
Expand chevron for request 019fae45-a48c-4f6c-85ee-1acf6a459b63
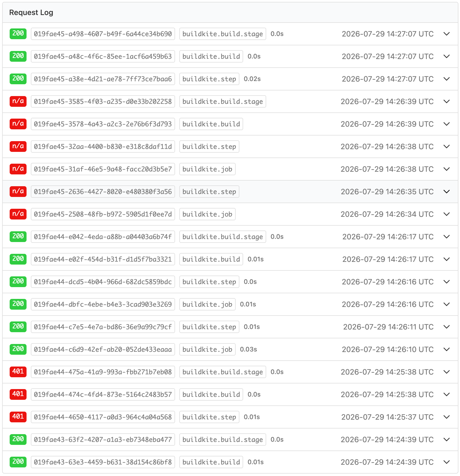(x=446, y=56)
